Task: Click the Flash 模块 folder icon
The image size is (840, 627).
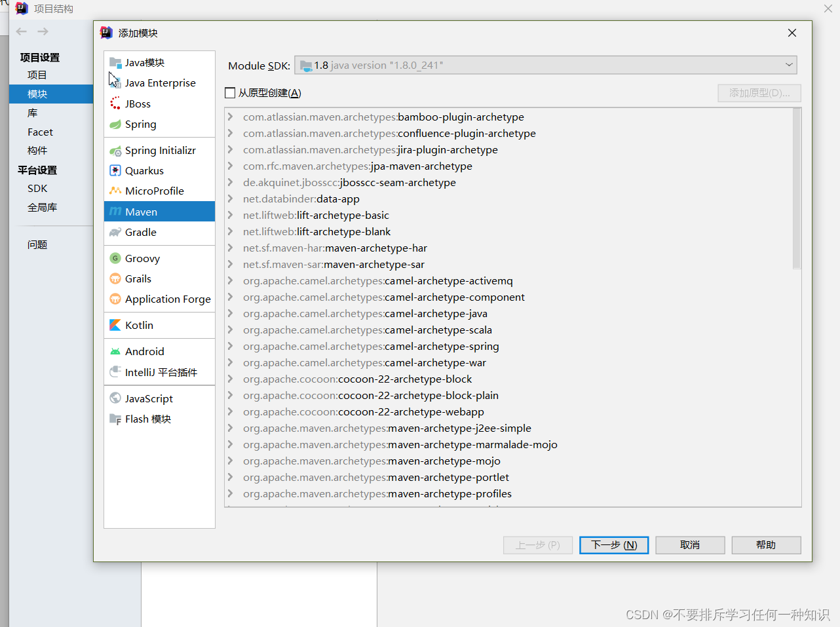Action: tap(115, 419)
